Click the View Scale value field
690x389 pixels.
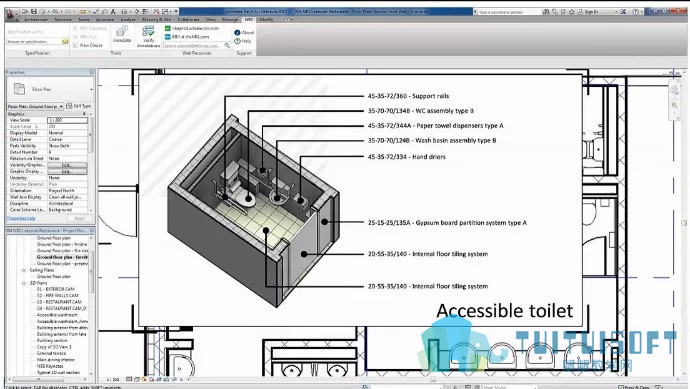pyautogui.click(x=67, y=120)
